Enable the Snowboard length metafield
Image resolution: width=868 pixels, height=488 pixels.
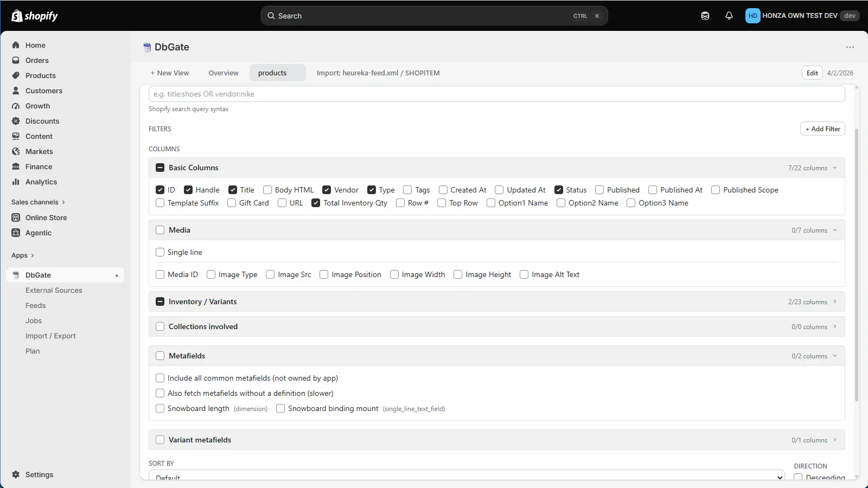(x=160, y=408)
